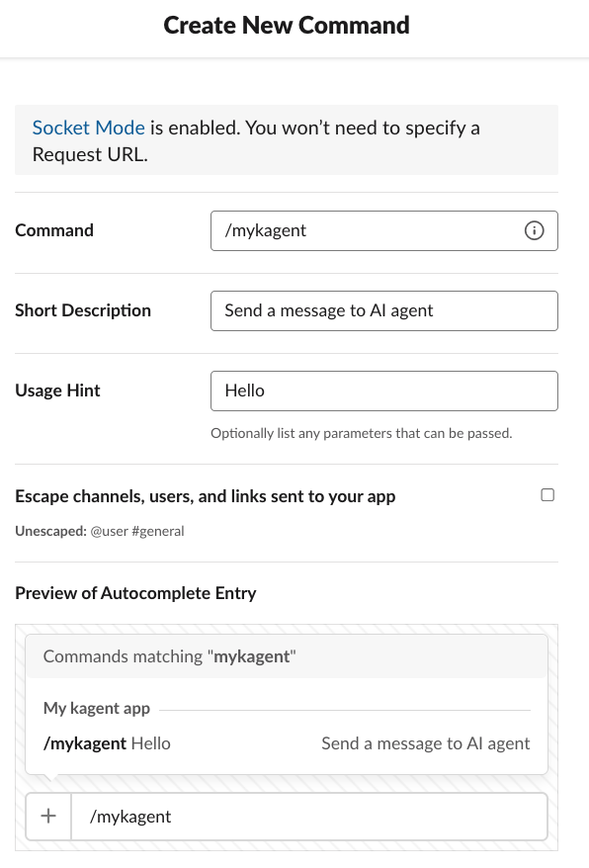Click the preview message box showing /mykagent
The height and width of the screenshot is (868, 589).
[309, 817]
